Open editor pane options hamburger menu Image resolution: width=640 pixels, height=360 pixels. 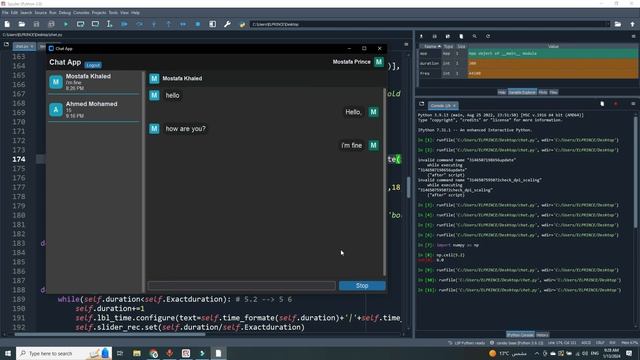(406, 44)
